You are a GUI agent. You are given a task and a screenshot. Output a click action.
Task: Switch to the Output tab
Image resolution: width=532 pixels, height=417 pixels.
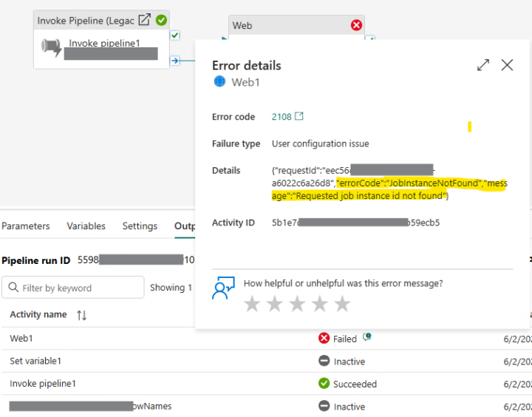pos(185,226)
